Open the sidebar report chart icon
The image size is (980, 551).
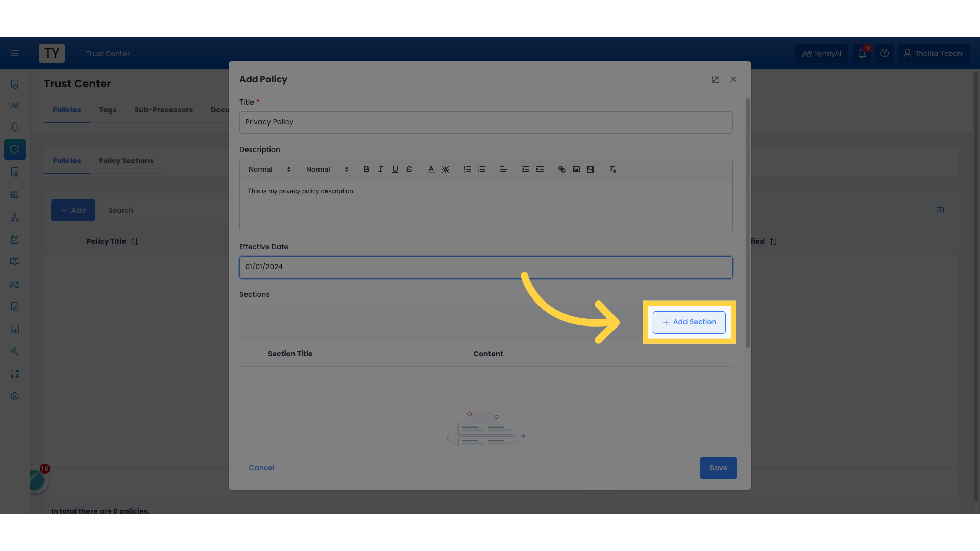point(15,329)
